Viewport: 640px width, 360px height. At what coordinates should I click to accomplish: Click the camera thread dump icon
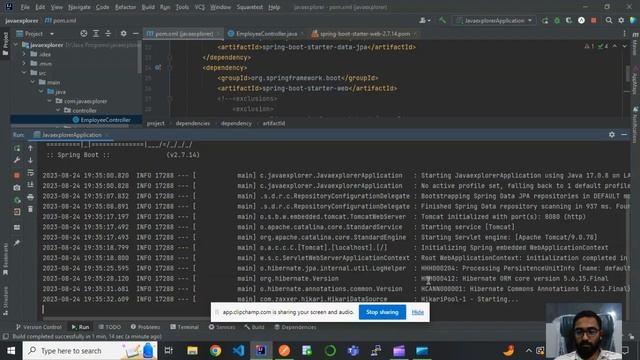(x=17, y=188)
